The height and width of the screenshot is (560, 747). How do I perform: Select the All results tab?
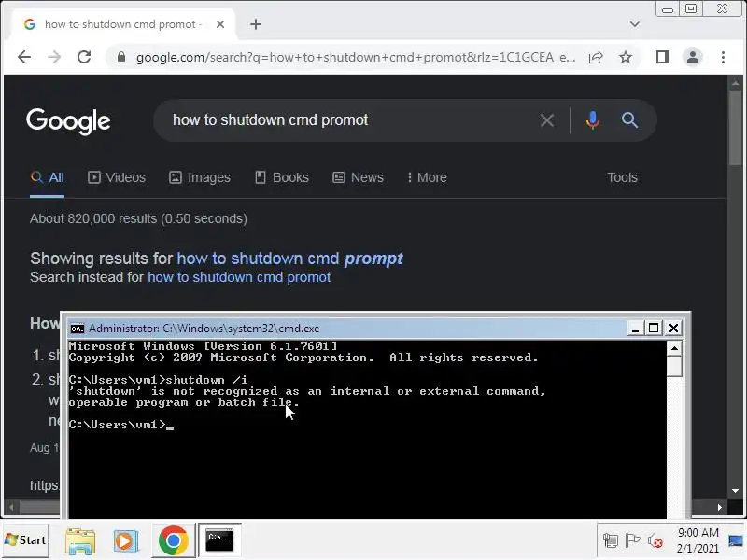point(47,177)
